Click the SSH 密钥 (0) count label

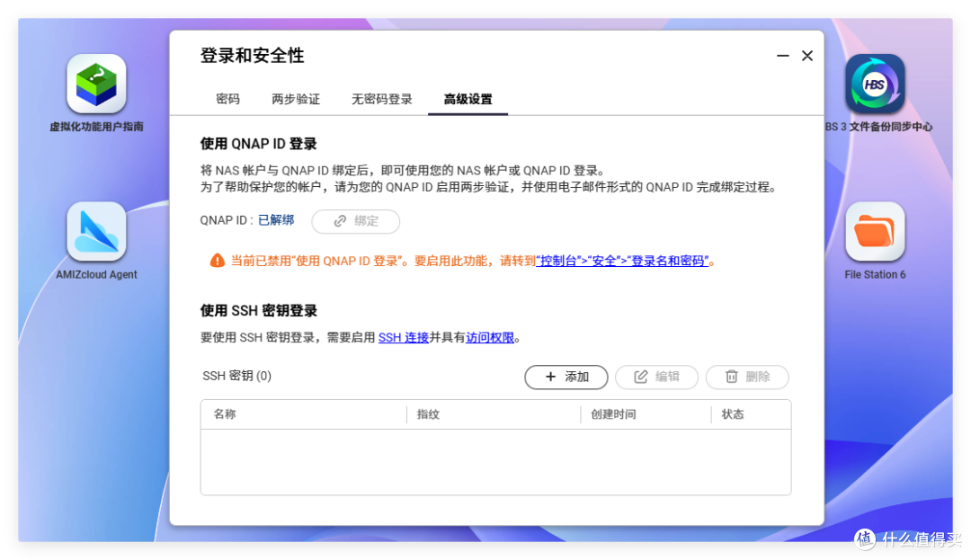(237, 377)
